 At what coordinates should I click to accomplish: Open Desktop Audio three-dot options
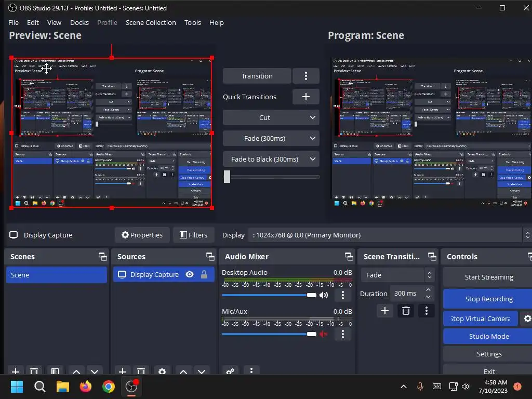pyautogui.click(x=343, y=295)
